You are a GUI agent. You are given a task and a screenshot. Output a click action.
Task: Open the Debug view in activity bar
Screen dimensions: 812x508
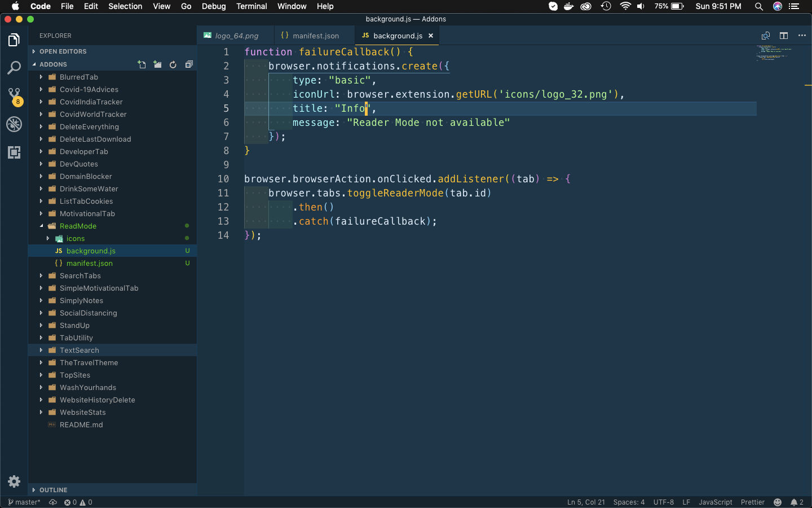point(14,124)
